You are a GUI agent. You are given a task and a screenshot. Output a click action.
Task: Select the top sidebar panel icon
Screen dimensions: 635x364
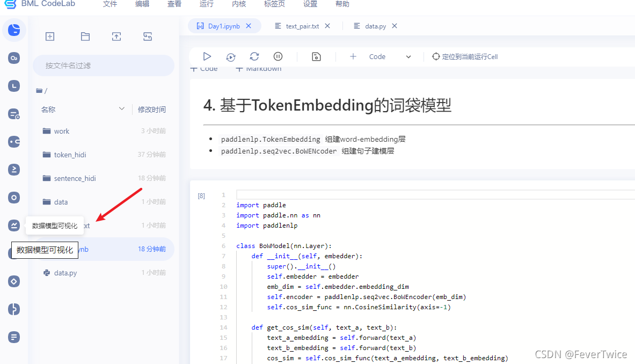14,30
